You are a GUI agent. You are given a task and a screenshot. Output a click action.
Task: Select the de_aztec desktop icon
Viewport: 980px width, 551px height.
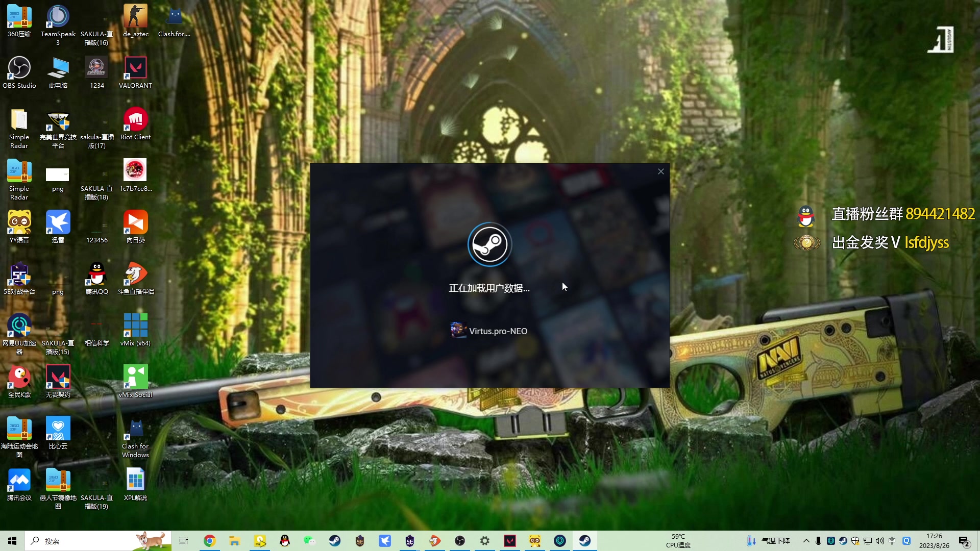tap(135, 21)
